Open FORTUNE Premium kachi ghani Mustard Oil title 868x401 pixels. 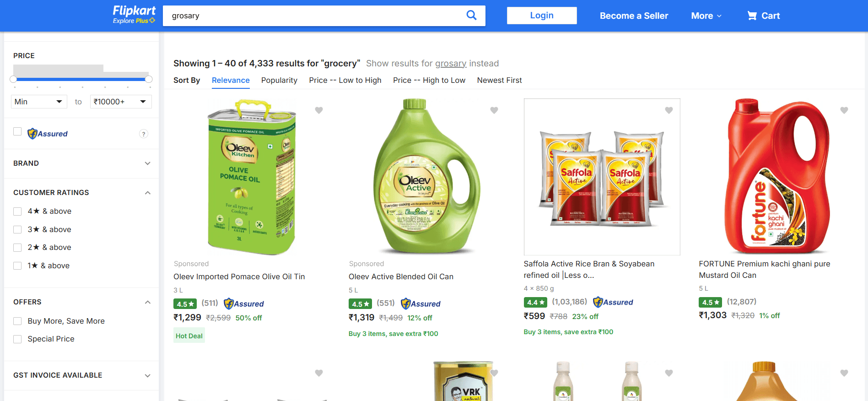click(764, 269)
